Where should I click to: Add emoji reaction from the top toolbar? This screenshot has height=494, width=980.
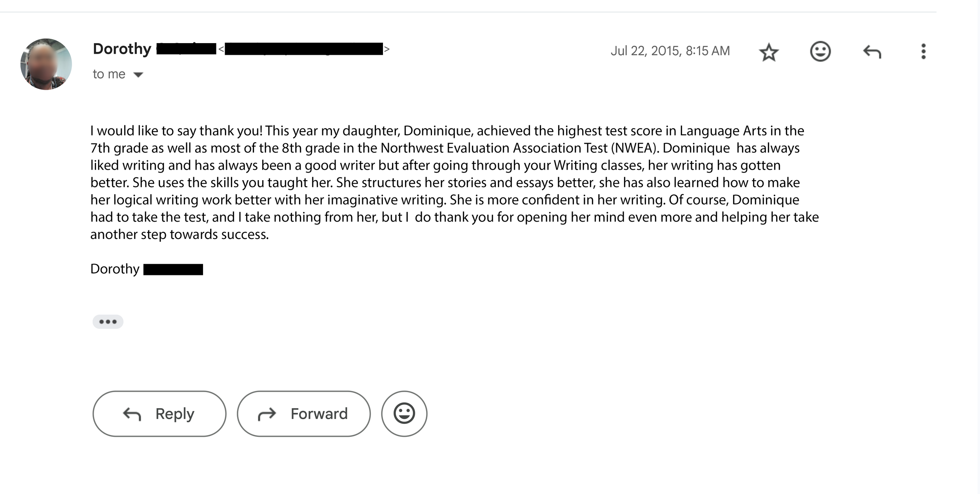point(820,51)
